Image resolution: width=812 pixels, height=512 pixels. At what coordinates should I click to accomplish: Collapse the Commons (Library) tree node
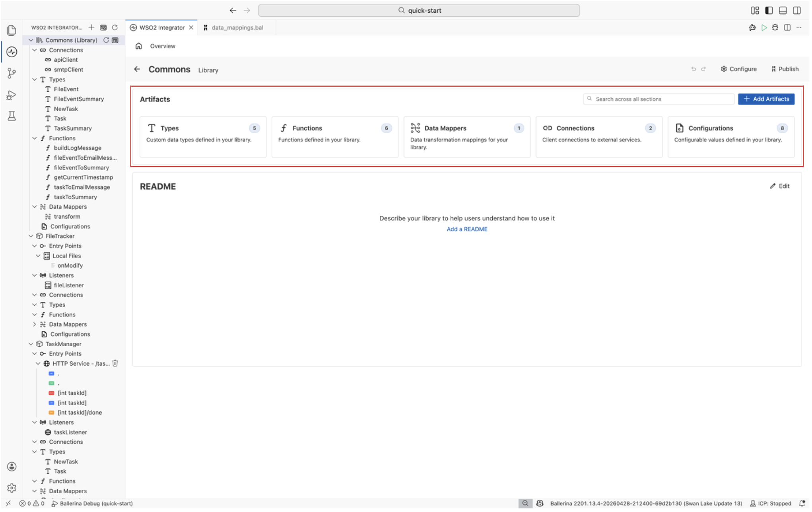pyautogui.click(x=31, y=40)
